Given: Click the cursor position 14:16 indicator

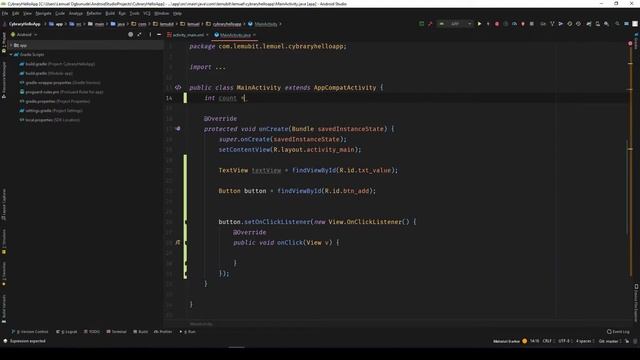Looking at the screenshot, I should 534,341.
